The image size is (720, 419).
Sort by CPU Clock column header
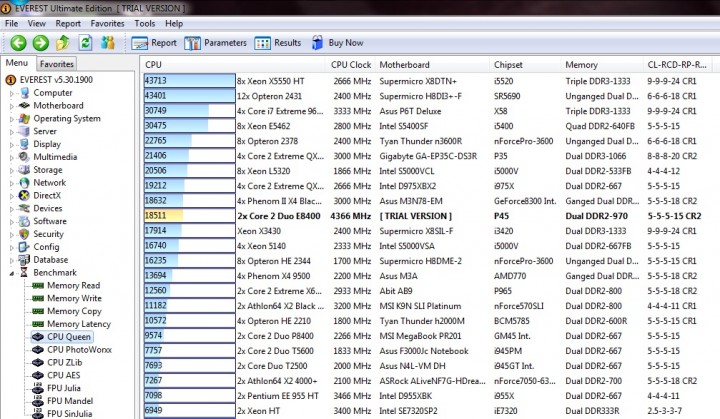point(350,65)
